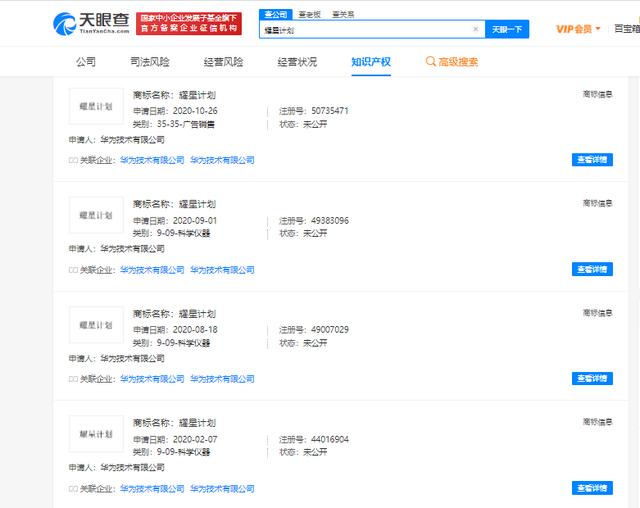Open trademark thumbnail for registration 49007029
Viewport: 640px width, 508px height.
click(96, 325)
